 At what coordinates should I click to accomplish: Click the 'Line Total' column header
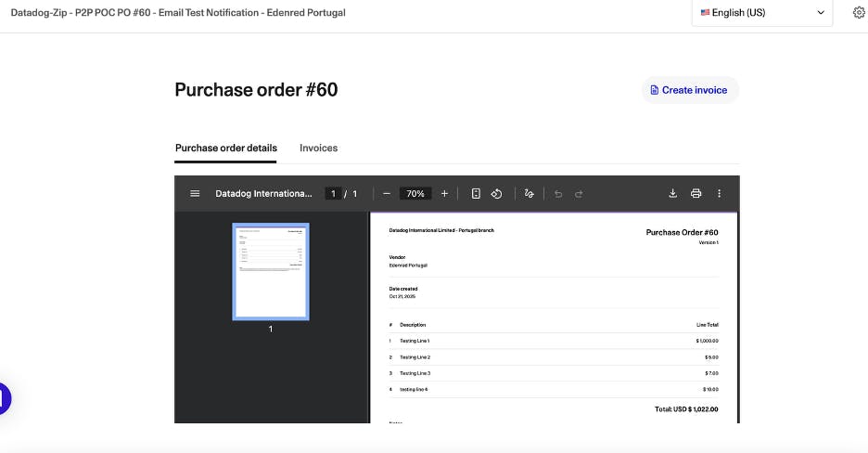(x=708, y=325)
